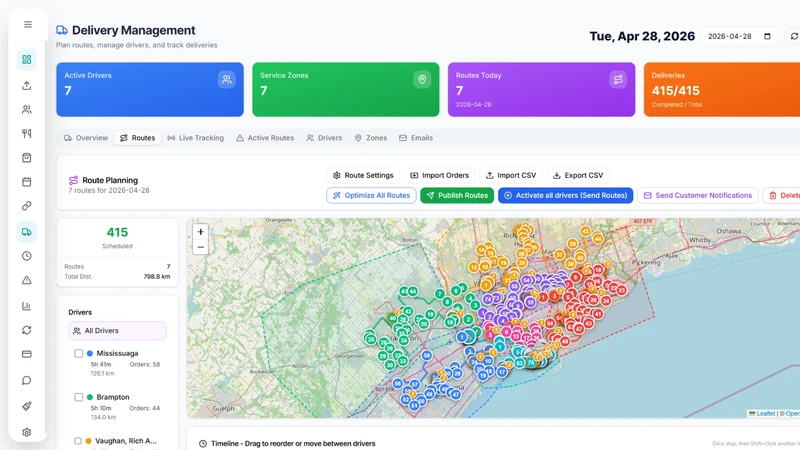Click the Brampton driver name
The image size is (800, 450).
pos(113,397)
